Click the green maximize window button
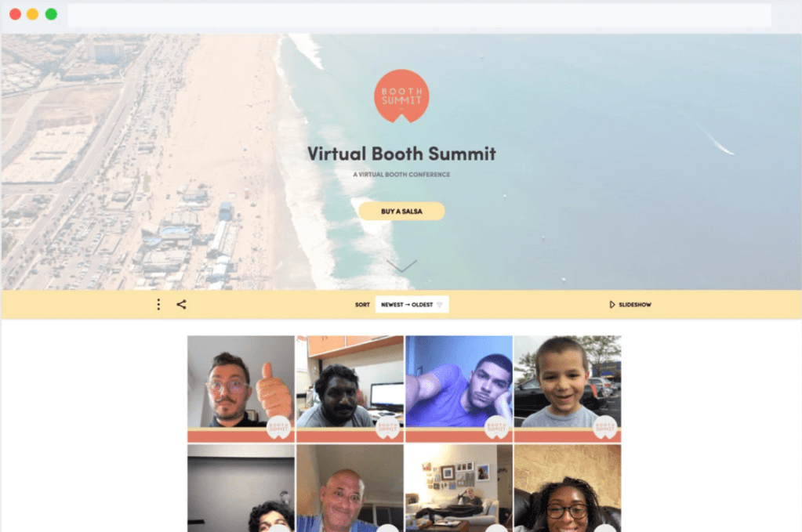802x532 pixels. (x=51, y=14)
